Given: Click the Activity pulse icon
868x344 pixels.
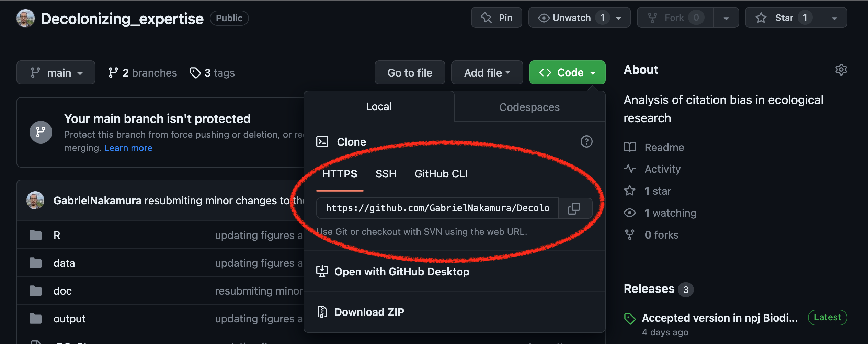Looking at the screenshot, I should click(630, 169).
